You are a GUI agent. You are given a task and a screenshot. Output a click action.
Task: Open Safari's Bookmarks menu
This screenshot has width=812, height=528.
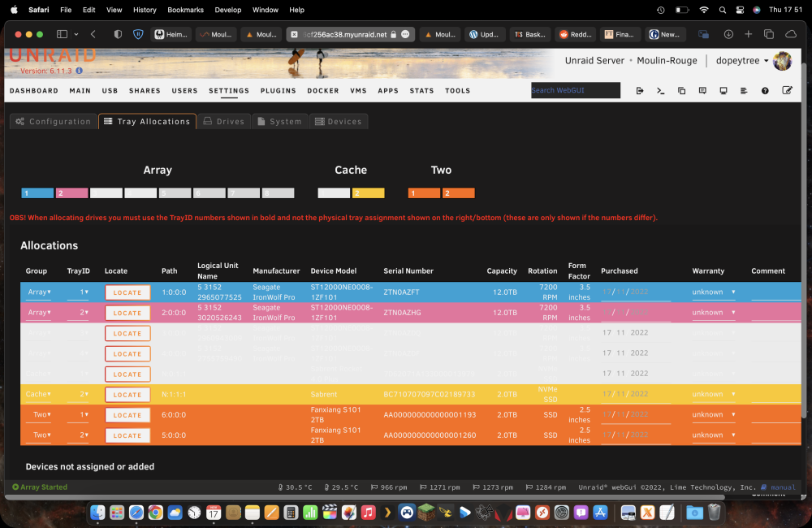click(185, 10)
